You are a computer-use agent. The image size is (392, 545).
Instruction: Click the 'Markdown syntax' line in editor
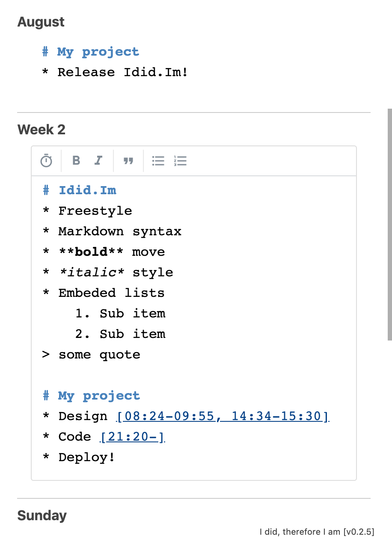pyautogui.click(x=120, y=231)
